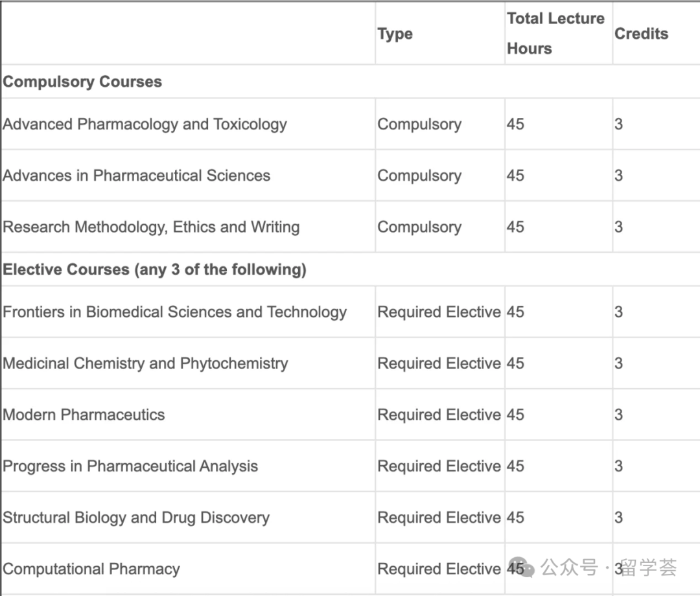The height and width of the screenshot is (596, 700).
Task: Select Frontiers in Biomedical Sciences and Technology
Action: [174, 312]
